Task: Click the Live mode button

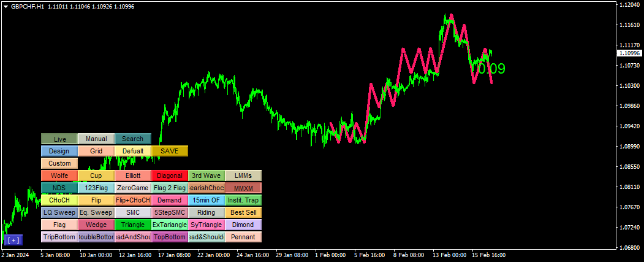Action: [59, 139]
